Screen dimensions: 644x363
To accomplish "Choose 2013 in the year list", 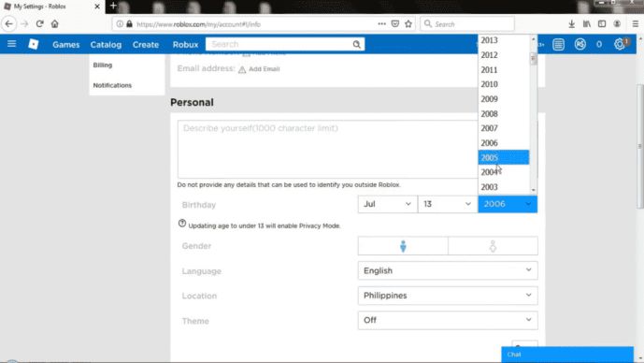I will point(504,40).
